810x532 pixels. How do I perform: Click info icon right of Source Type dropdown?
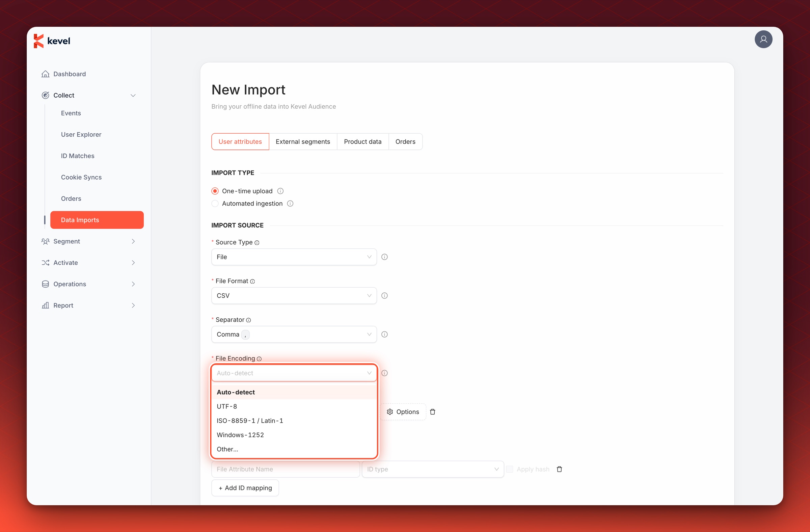pyautogui.click(x=384, y=257)
